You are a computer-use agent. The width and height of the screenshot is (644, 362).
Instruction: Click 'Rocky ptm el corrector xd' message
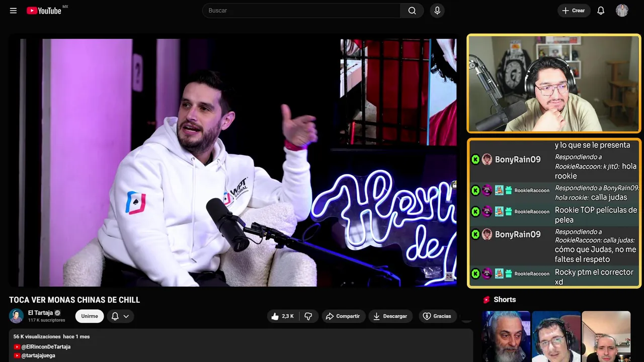pyautogui.click(x=594, y=277)
